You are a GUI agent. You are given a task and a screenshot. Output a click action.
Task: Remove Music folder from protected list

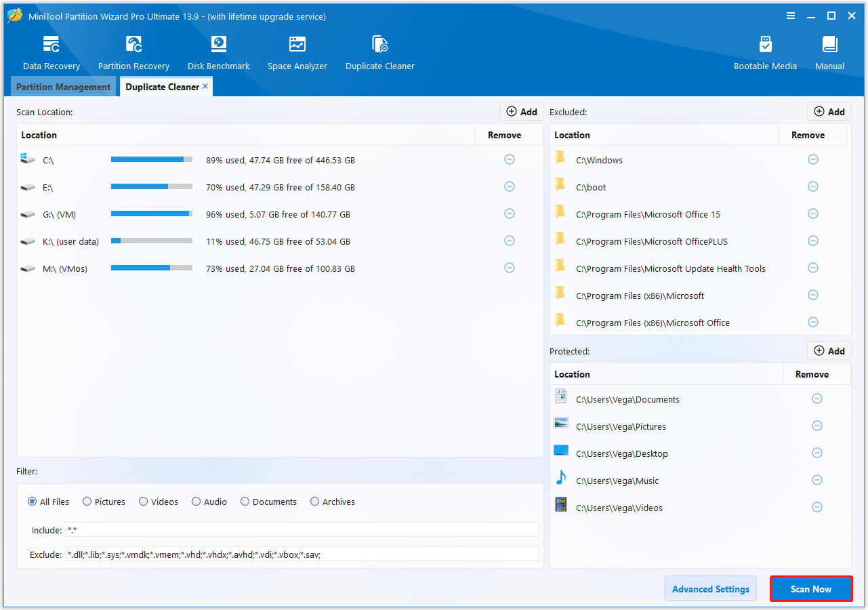pos(817,480)
